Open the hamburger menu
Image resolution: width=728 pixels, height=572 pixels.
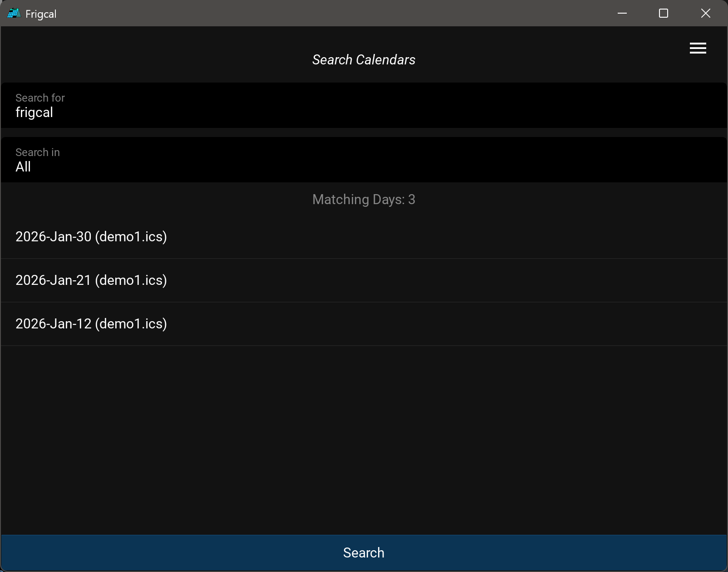[698, 48]
